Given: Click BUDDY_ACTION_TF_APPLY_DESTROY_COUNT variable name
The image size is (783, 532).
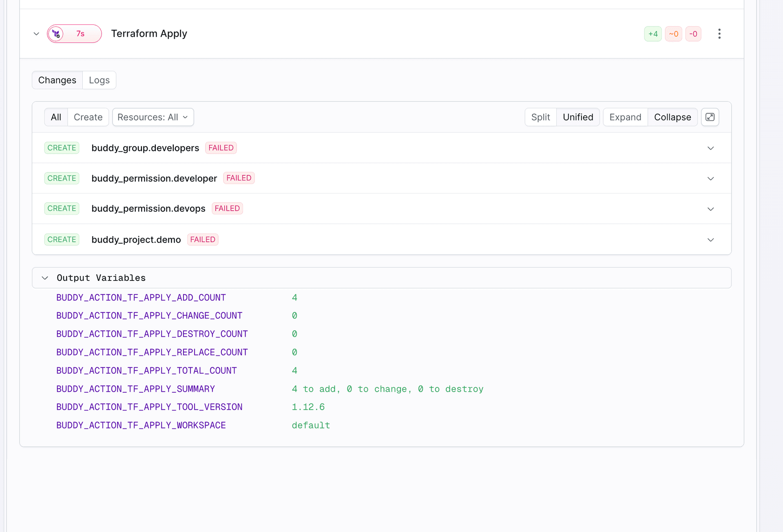Looking at the screenshot, I should (x=152, y=334).
